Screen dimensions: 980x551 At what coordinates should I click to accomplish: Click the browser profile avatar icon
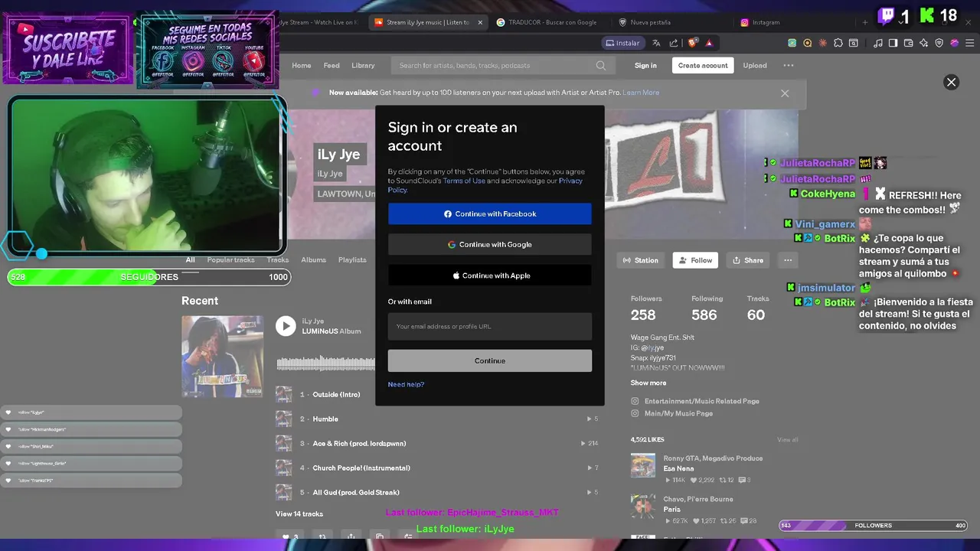955,43
